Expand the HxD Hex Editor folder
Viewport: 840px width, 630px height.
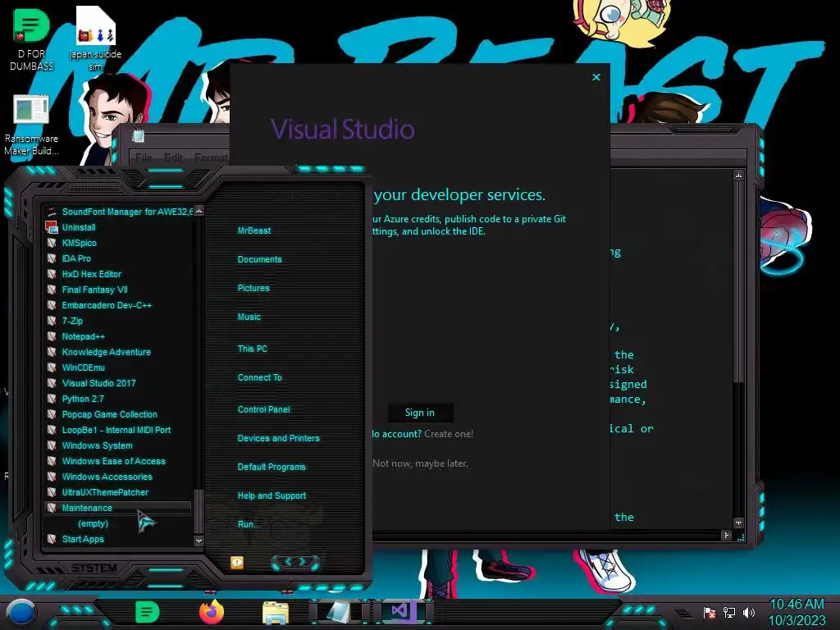(x=118, y=274)
